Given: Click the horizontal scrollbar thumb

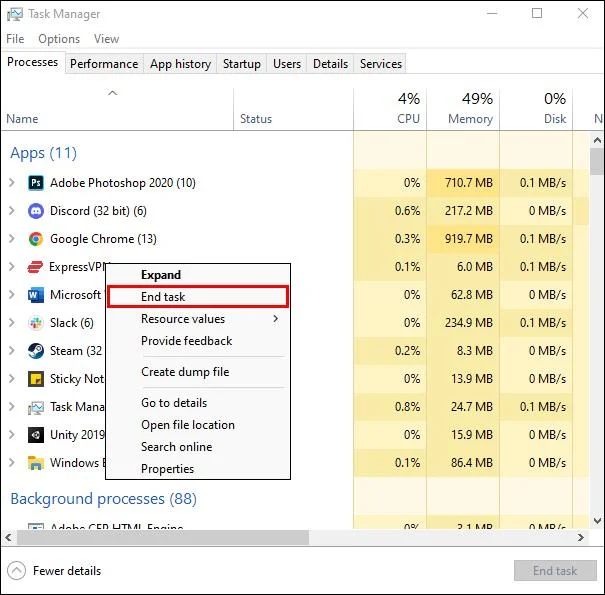Looking at the screenshot, I should (162, 538).
